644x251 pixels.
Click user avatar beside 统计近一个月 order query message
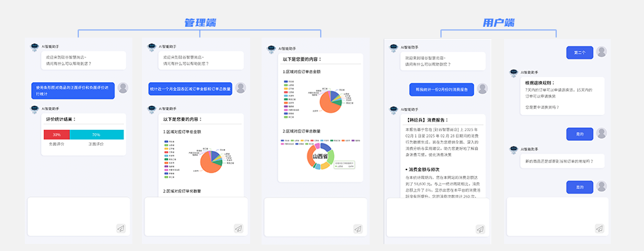[241, 88]
